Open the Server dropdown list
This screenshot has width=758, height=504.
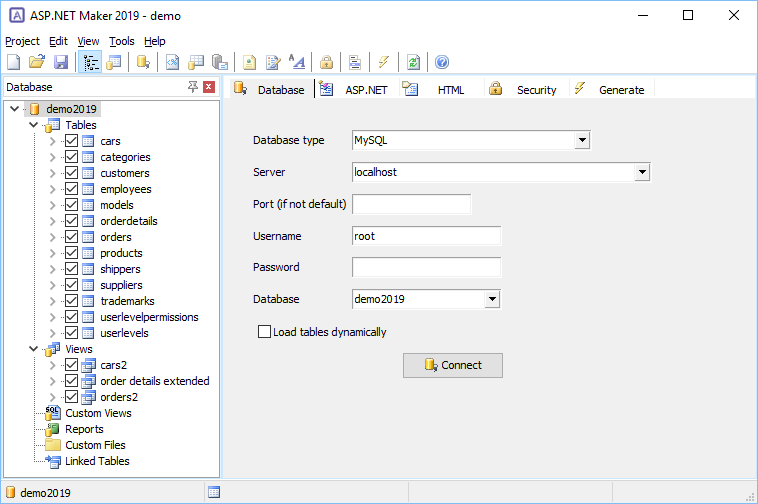click(x=642, y=172)
